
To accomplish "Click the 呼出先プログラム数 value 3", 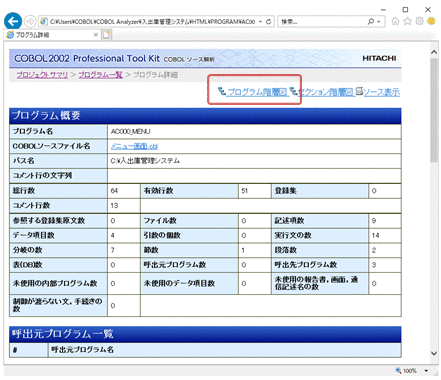I will [374, 265].
